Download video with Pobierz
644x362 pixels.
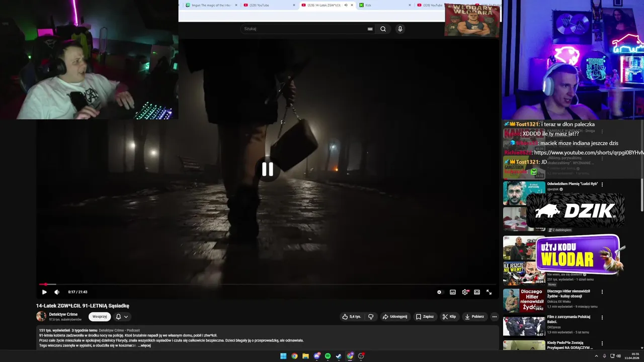474,317
